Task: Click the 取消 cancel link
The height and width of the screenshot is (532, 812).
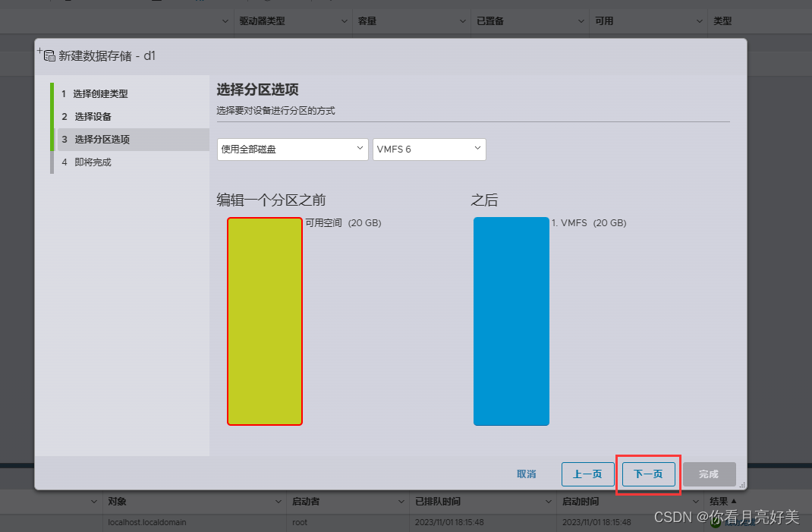Action: coord(526,474)
